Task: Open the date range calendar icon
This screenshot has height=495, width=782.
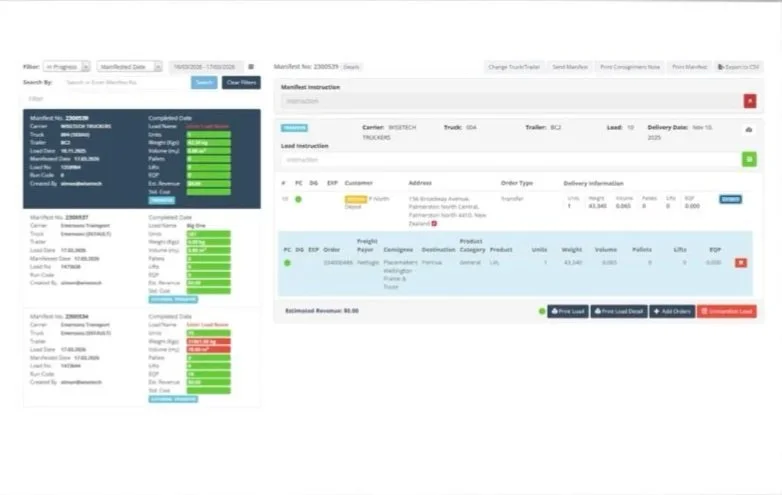Action: 251,67
